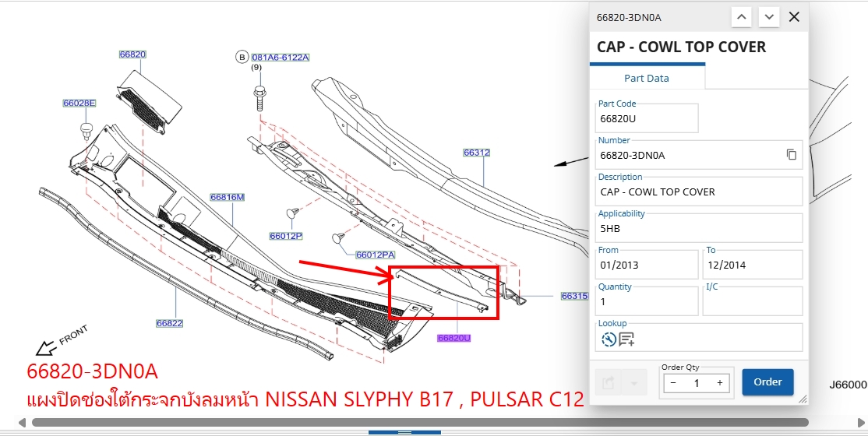Click the Part Code field 66820U
The image size is (868, 436).
point(647,118)
